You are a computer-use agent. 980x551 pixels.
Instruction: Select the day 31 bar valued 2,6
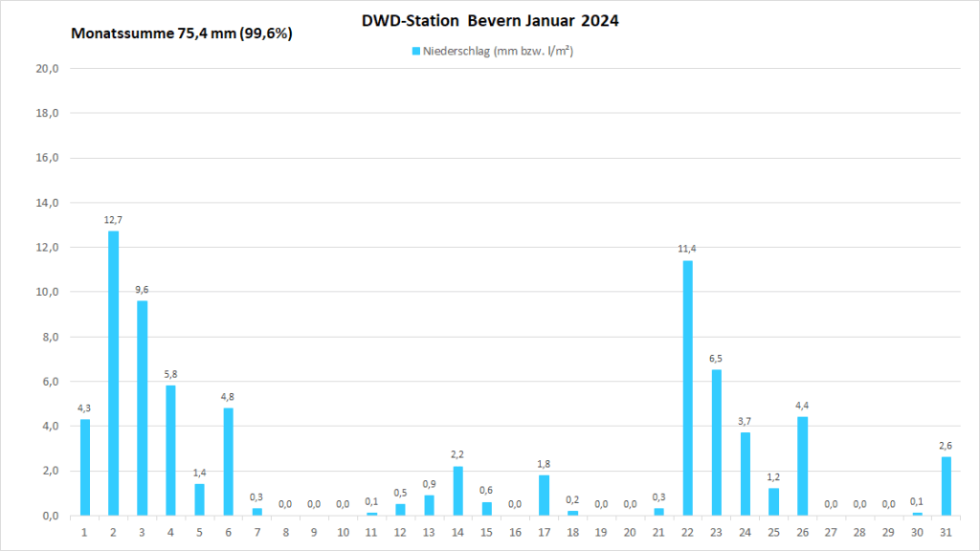(x=946, y=486)
